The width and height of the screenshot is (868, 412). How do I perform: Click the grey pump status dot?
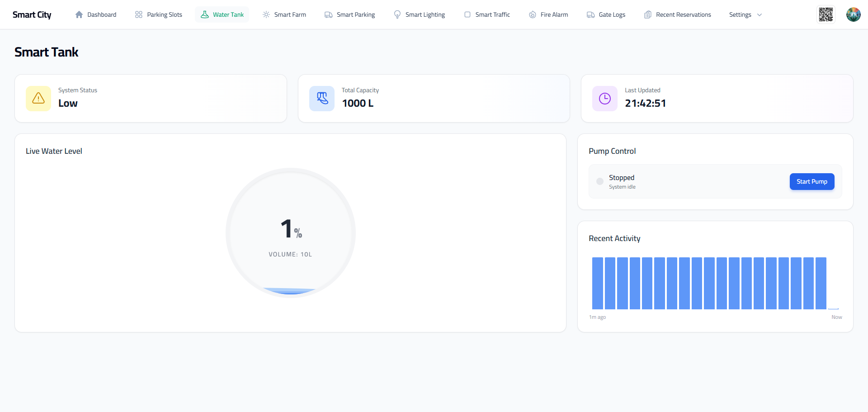(600, 181)
